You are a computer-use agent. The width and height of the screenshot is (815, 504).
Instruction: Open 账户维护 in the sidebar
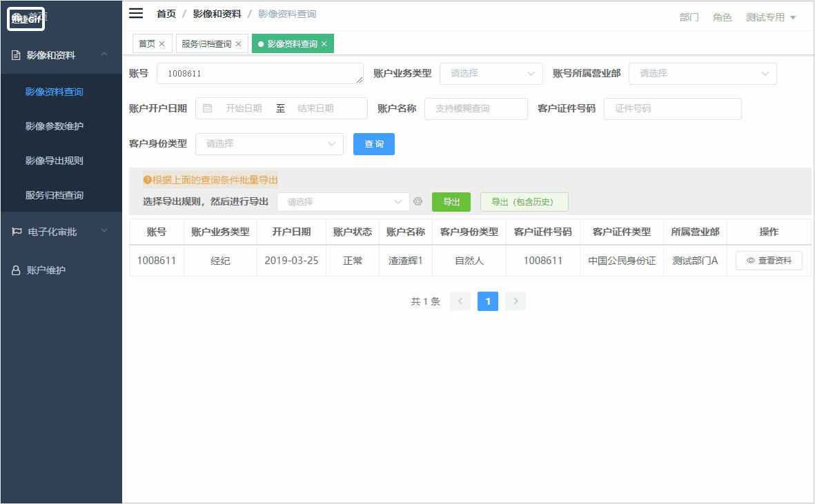[x=46, y=270]
